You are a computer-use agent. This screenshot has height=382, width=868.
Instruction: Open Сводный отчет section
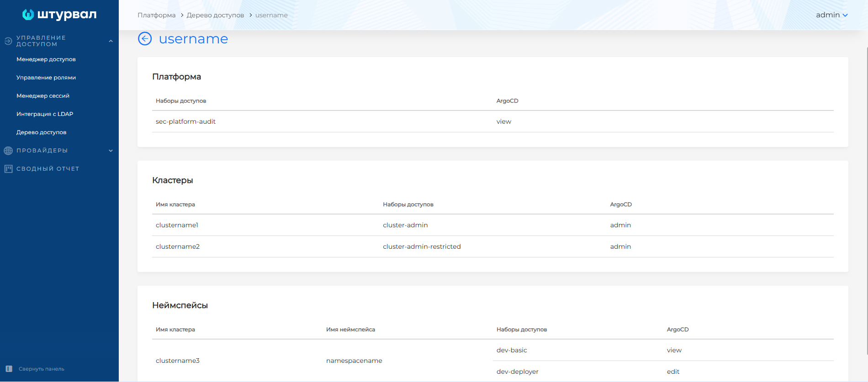click(x=48, y=169)
